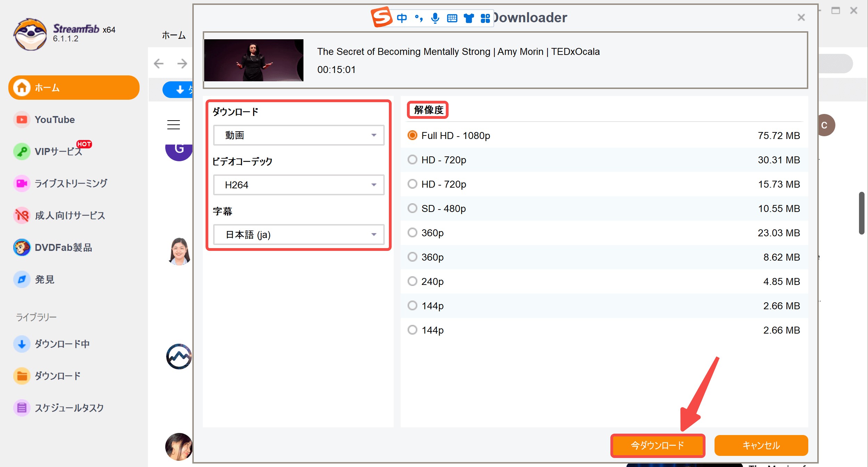Toggle Chinese input mode 中 icon
The width and height of the screenshot is (868, 467).
point(402,18)
